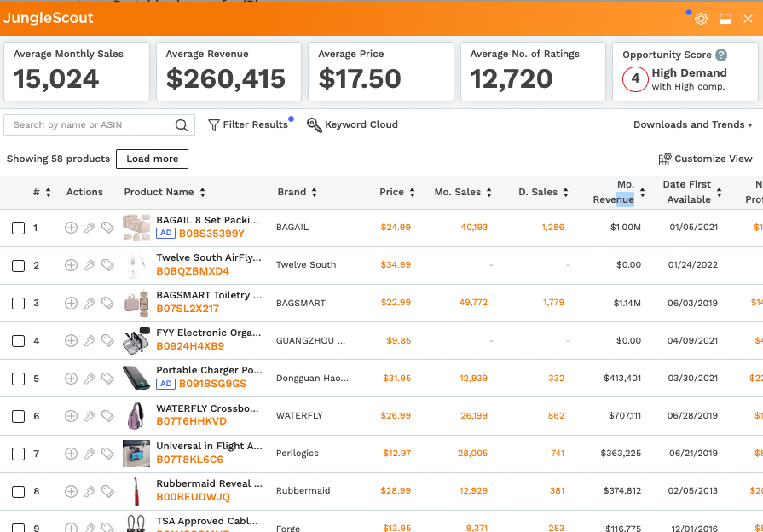Click the Portable Charger product thumbnail
The height and width of the screenshot is (532, 763).
point(136,379)
